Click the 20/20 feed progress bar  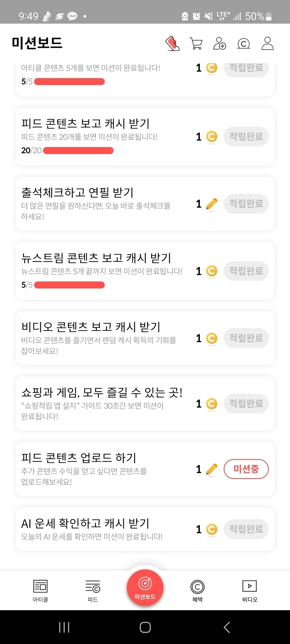coord(78,151)
